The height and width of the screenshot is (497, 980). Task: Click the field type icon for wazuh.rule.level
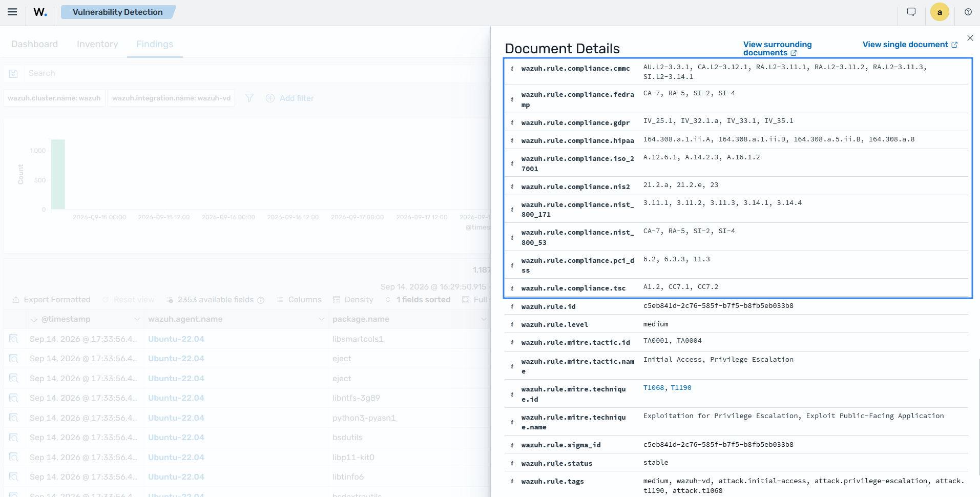[x=512, y=324]
